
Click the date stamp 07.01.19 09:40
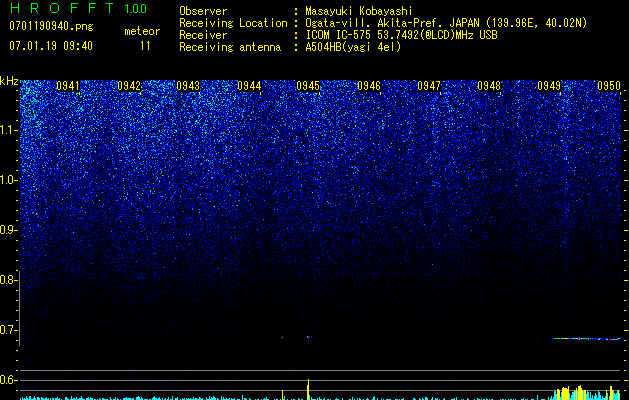[51, 46]
